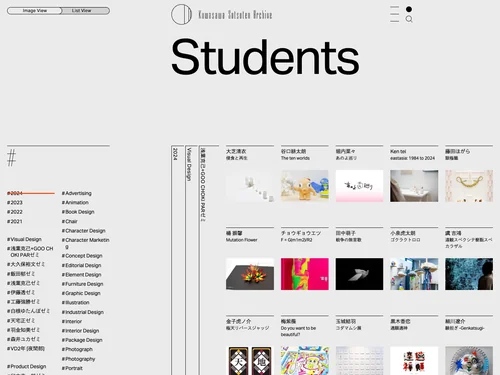Viewport: 500px width, 375px height.
Task: Click チョウギョウエツ F=Gm1m2/R2 title
Action: tap(301, 236)
